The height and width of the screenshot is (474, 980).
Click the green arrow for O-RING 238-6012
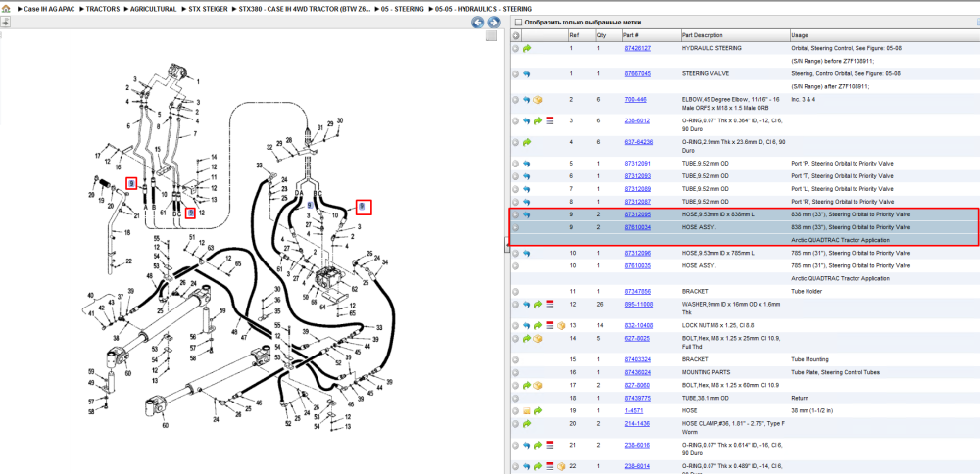(537, 120)
